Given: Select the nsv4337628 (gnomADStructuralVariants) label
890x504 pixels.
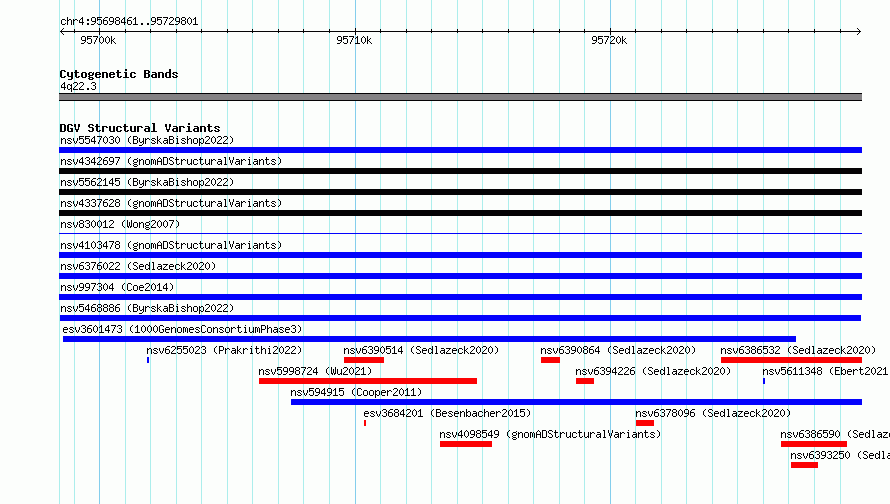Looking at the screenshot, I should tap(171, 203).
